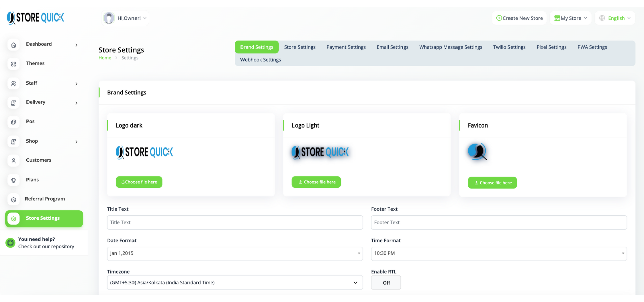This screenshot has height=302, width=644.
Task: Click the Themes grid icon
Action: [14, 64]
